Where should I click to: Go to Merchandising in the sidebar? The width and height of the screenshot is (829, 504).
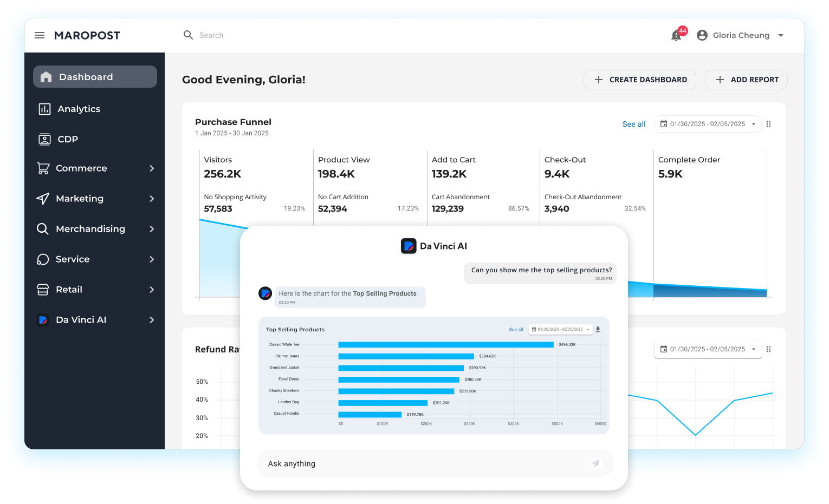tap(90, 229)
